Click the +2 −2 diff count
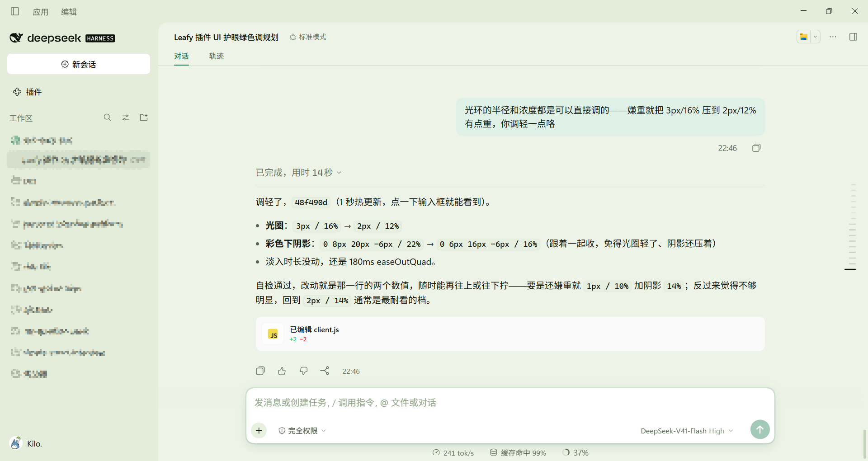The width and height of the screenshot is (868, 461). [298, 339]
